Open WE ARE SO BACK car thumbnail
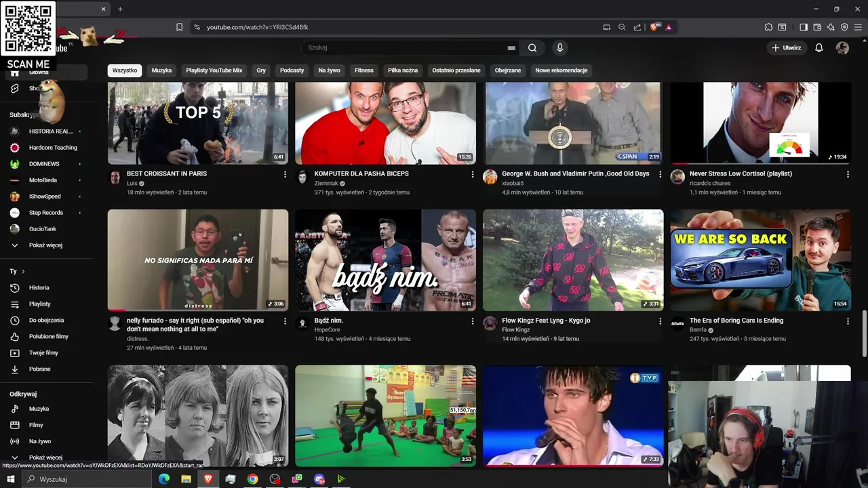 coord(761,260)
